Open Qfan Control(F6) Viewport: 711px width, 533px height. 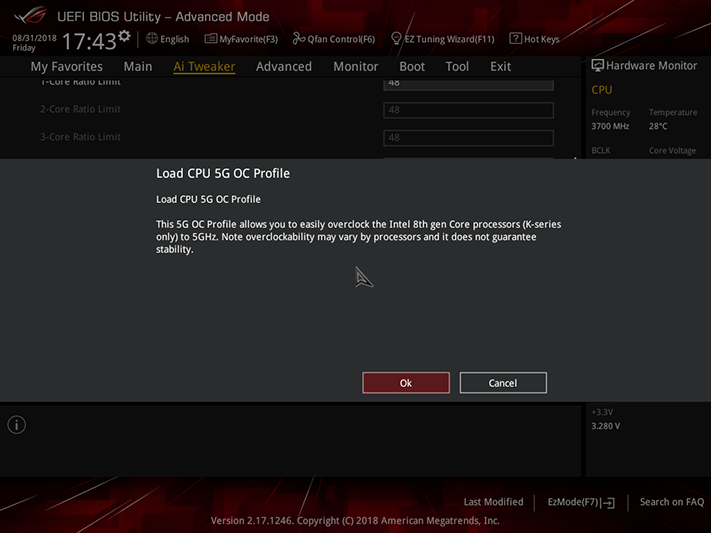(341, 39)
